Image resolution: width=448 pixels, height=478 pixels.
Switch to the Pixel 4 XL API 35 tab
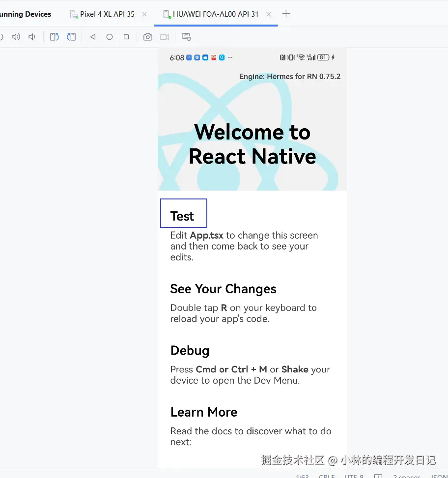tap(107, 14)
